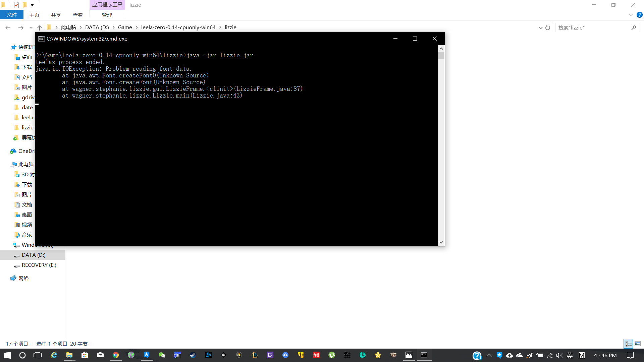
Task: Open uTorrent from the taskbar
Action: (x=331, y=355)
